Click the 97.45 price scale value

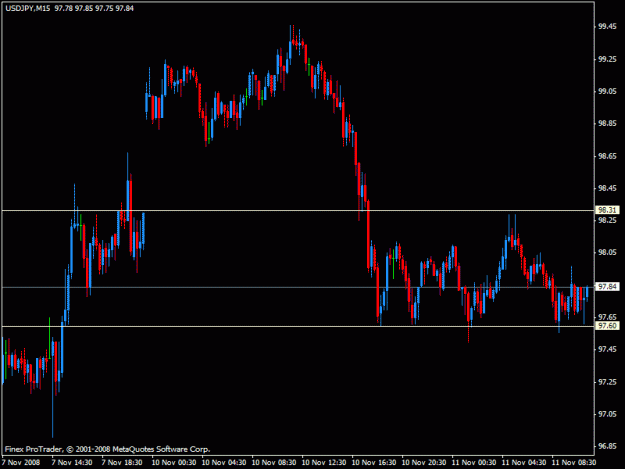[x=607, y=349]
